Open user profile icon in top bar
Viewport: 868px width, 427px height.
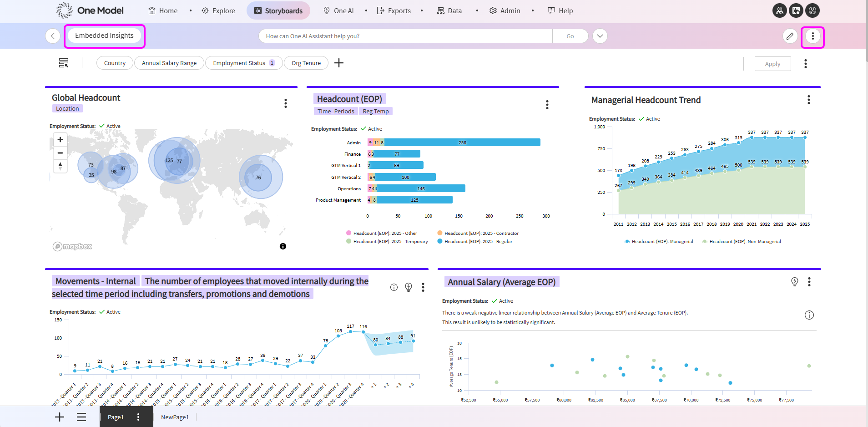click(x=812, y=10)
